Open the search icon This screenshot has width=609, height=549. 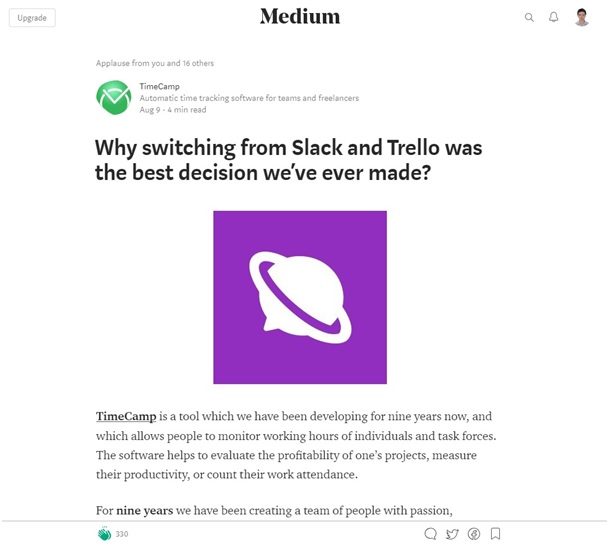[x=529, y=18]
